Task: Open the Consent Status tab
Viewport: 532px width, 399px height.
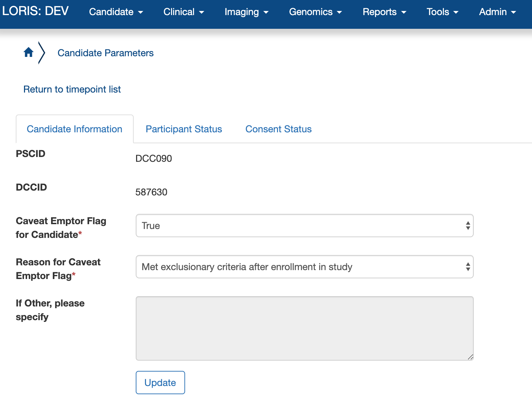Action: (x=278, y=129)
